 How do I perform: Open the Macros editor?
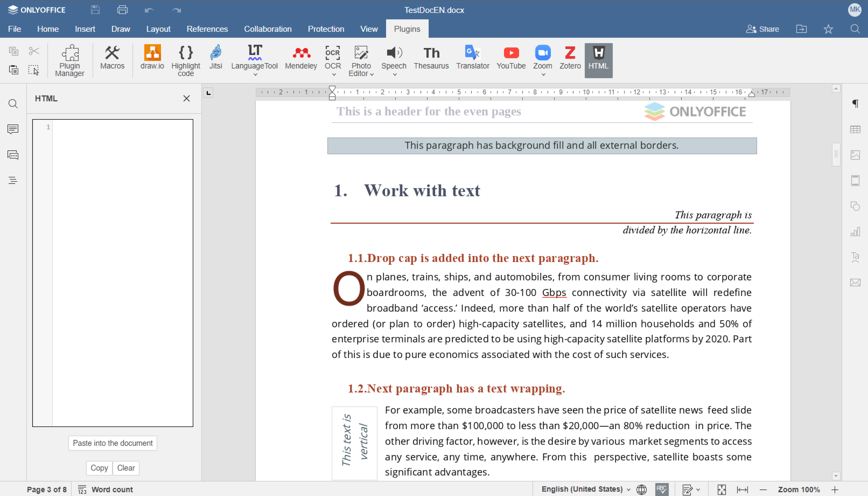point(112,57)
